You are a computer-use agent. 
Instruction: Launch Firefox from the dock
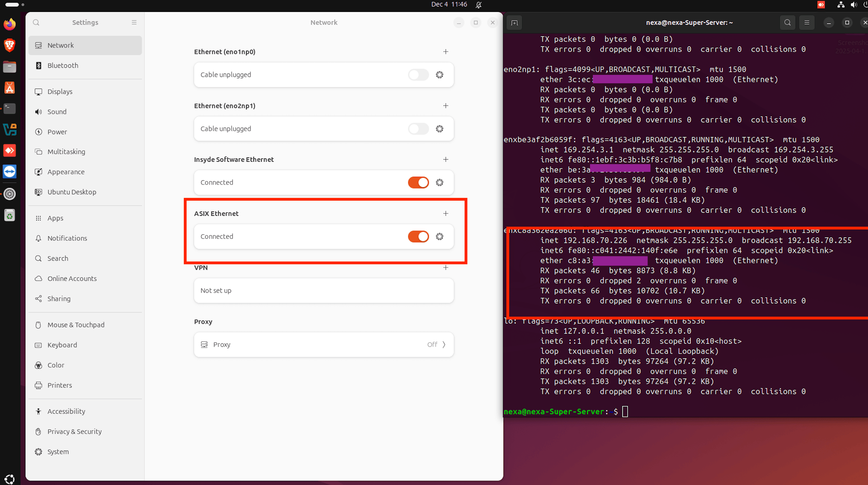point(9,24)
